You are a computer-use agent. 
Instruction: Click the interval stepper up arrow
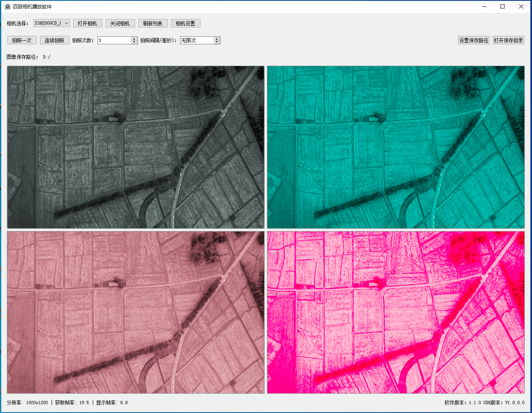coord(217,38)
